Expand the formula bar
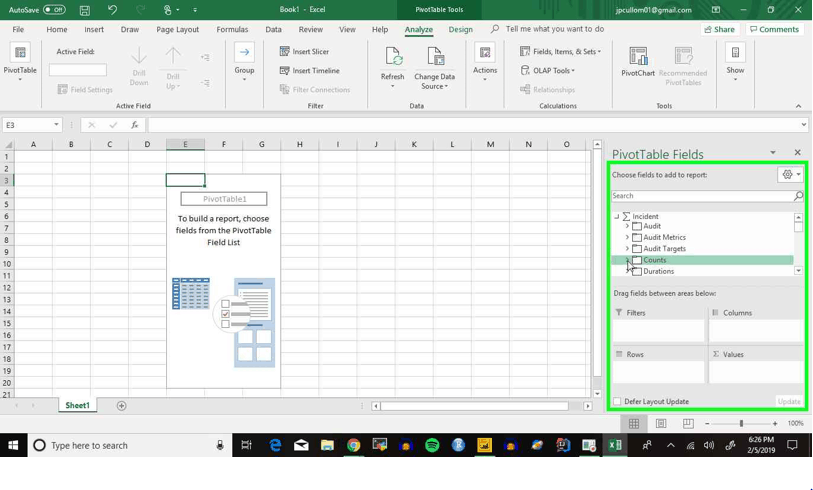The width and height of the screenshot is (813, 490). coord(804,124)
